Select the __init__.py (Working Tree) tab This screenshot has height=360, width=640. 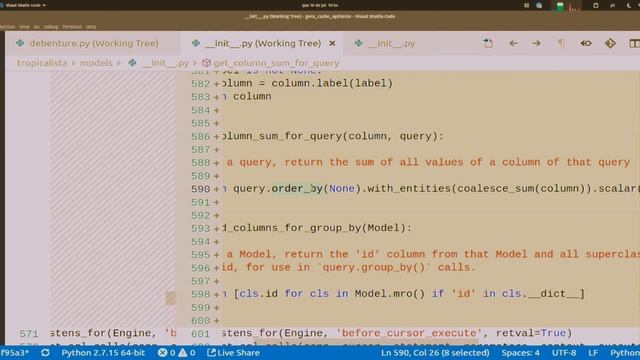pyautogui.click(x=263, y=43)
